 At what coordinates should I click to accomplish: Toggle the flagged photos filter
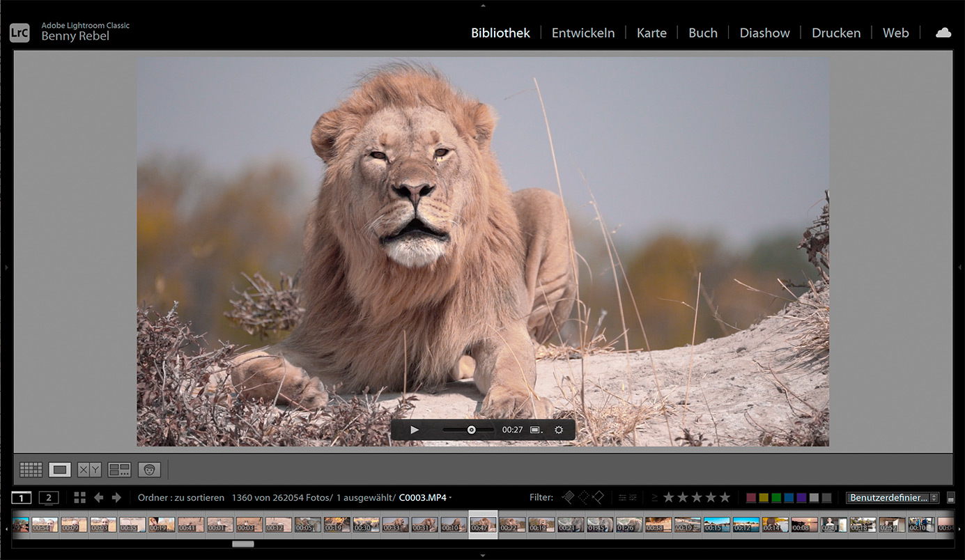[x=569, y=497]
